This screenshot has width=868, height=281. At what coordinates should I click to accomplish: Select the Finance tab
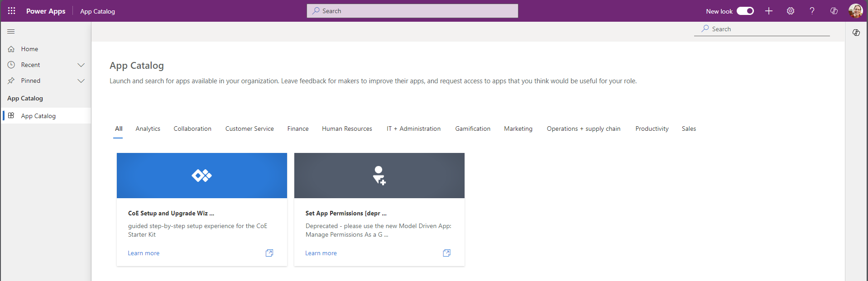[298, 129]
